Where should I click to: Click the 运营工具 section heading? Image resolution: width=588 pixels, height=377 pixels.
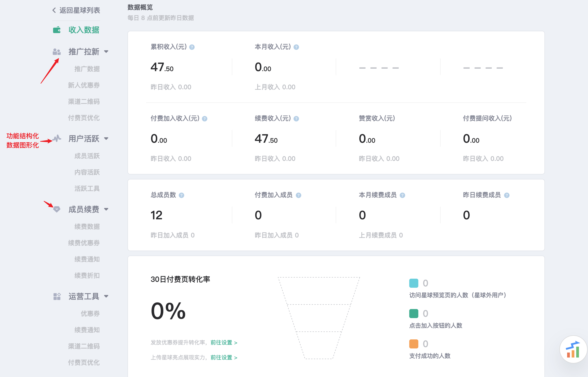tap(84, 296)
